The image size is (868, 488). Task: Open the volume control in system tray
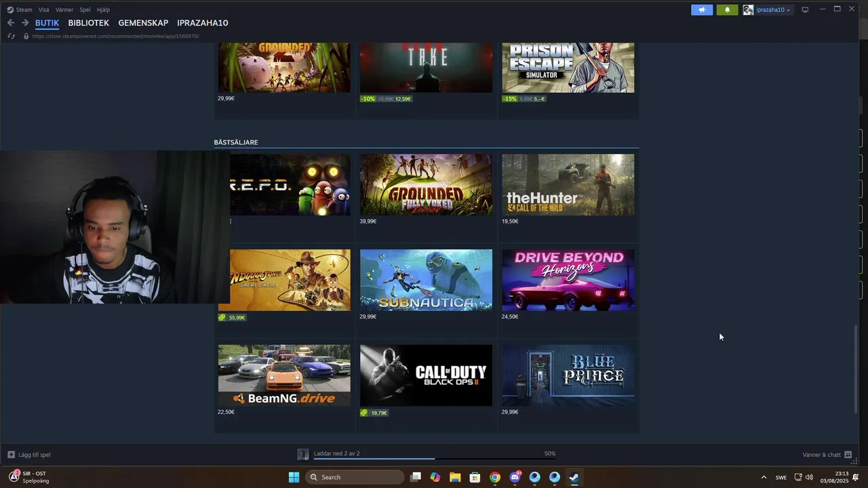[x=809, y=477]
